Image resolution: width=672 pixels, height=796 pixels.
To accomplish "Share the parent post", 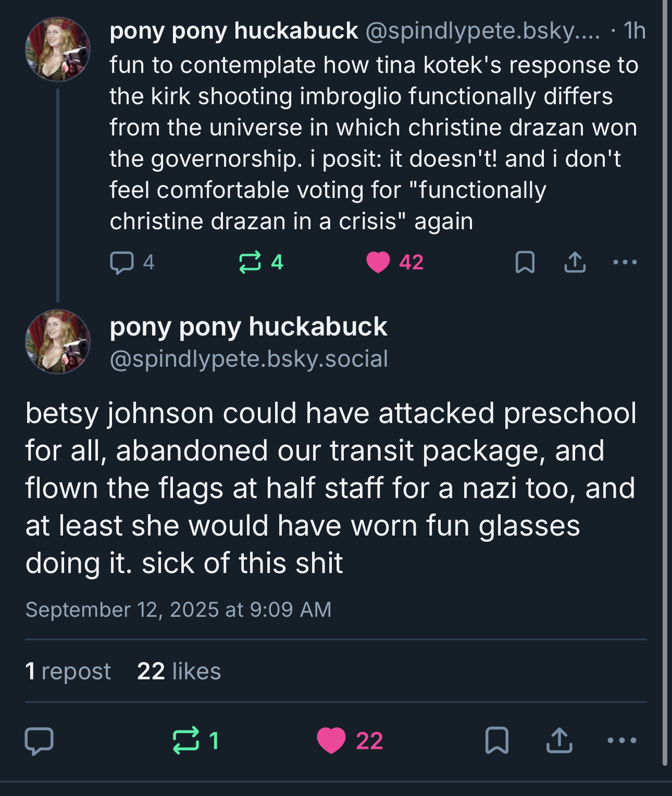I will point(575,262).
